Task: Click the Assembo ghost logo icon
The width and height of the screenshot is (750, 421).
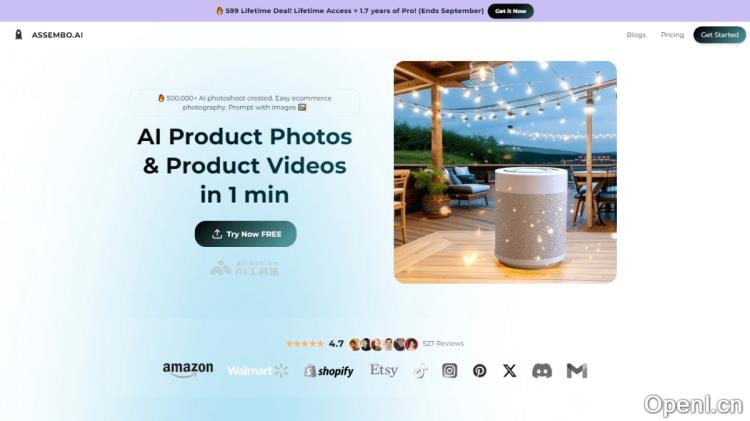Action: [19, 34]
